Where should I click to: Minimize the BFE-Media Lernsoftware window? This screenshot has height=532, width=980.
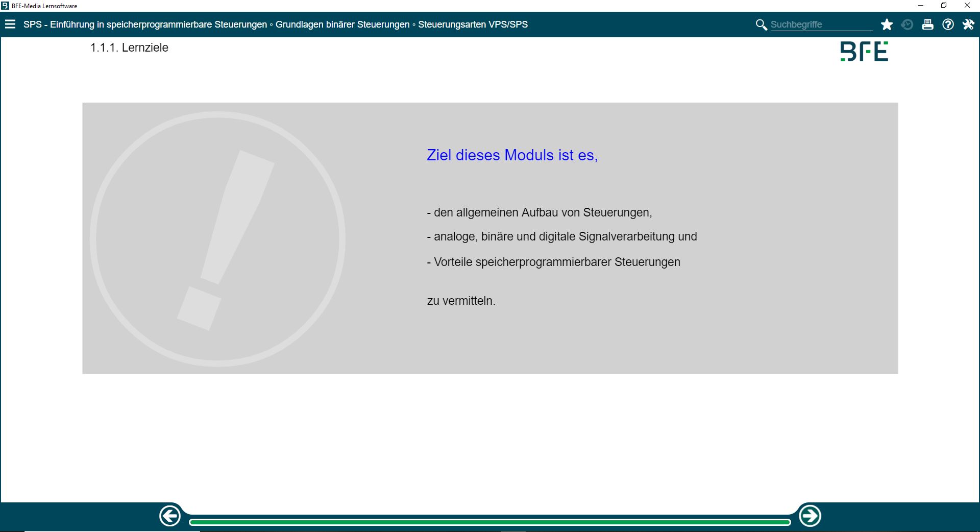click(921, 6)
